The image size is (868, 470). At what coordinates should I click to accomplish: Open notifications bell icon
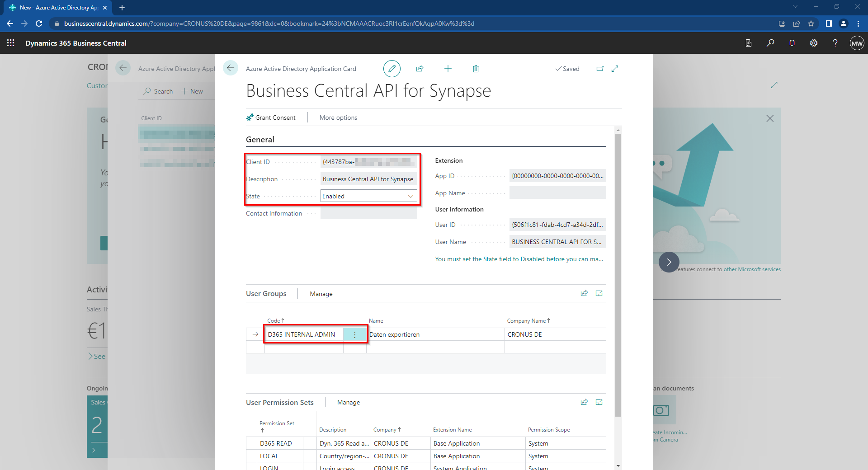tap(792, 43)
